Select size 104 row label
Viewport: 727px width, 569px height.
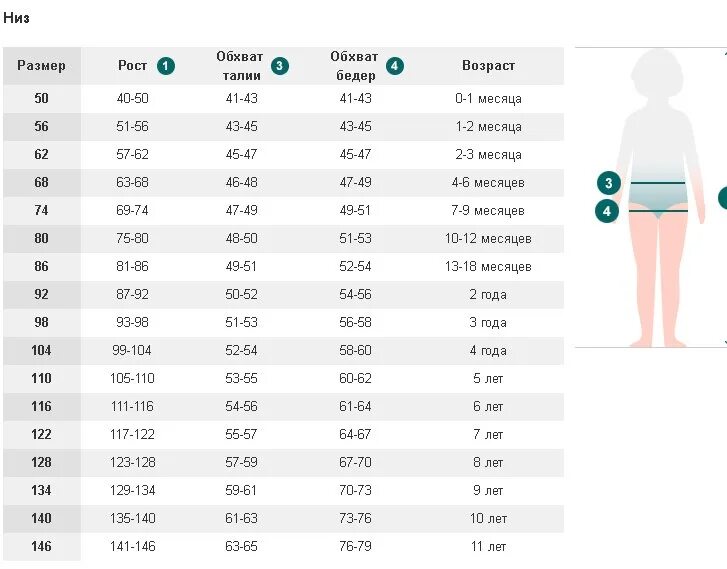coord(42,350)
